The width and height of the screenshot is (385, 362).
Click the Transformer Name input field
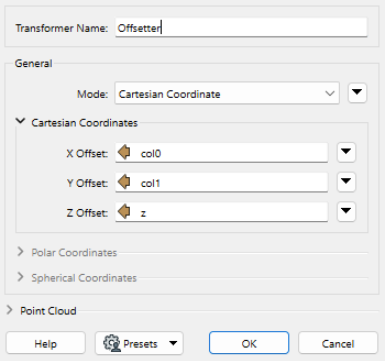[241, 28]
